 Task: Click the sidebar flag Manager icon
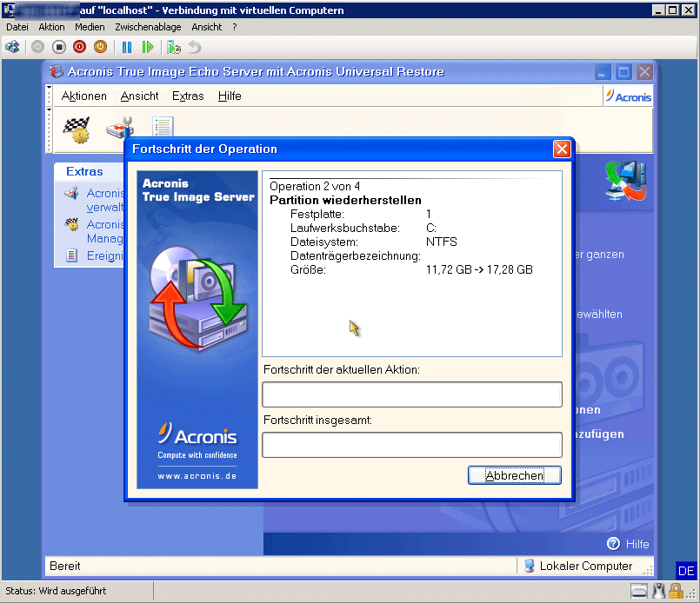71,224
